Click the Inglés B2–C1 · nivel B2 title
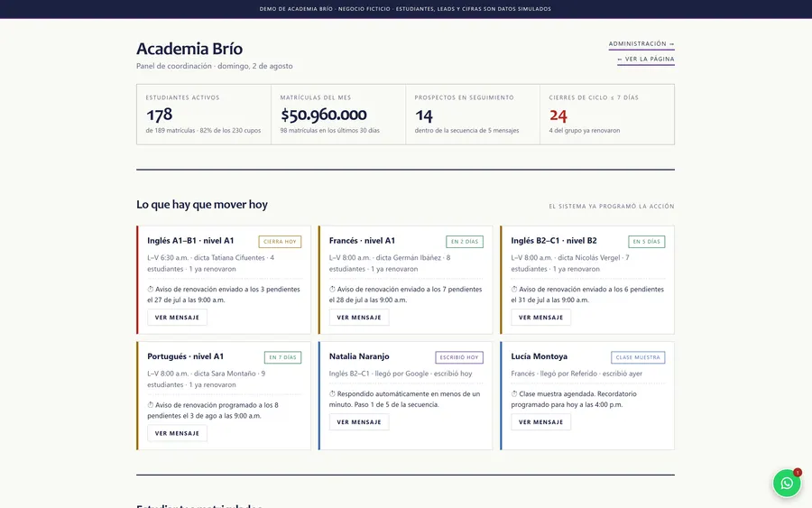Viewport: 812px width, 508px height. pos(554,241)
